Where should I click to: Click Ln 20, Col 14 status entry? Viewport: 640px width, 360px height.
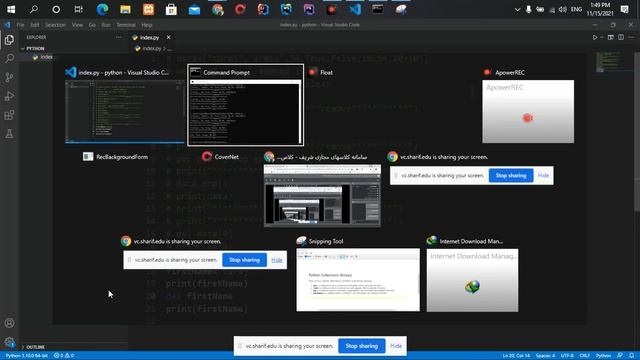click(516, 356)
